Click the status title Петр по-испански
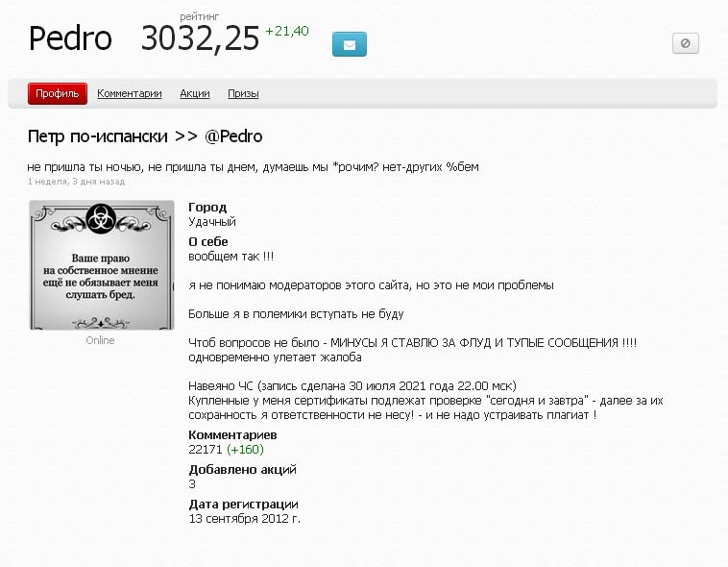Image resolution: width=728 pixels, height=567 pixels. (x=98, y=136)
